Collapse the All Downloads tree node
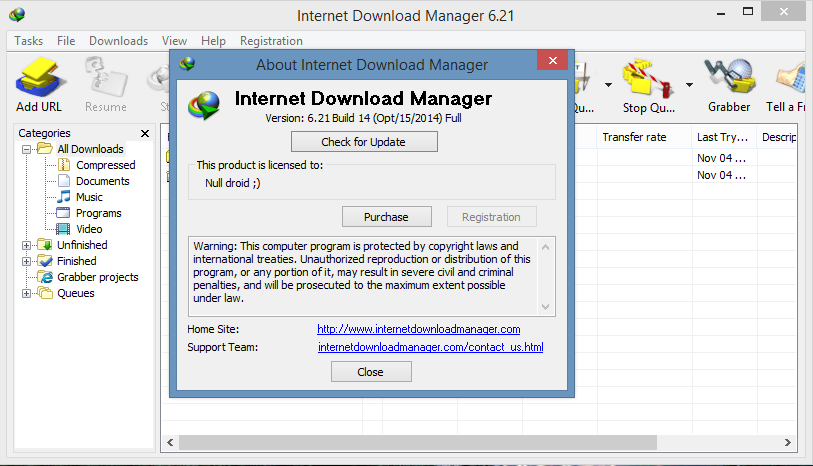 [x=26, y=149]
